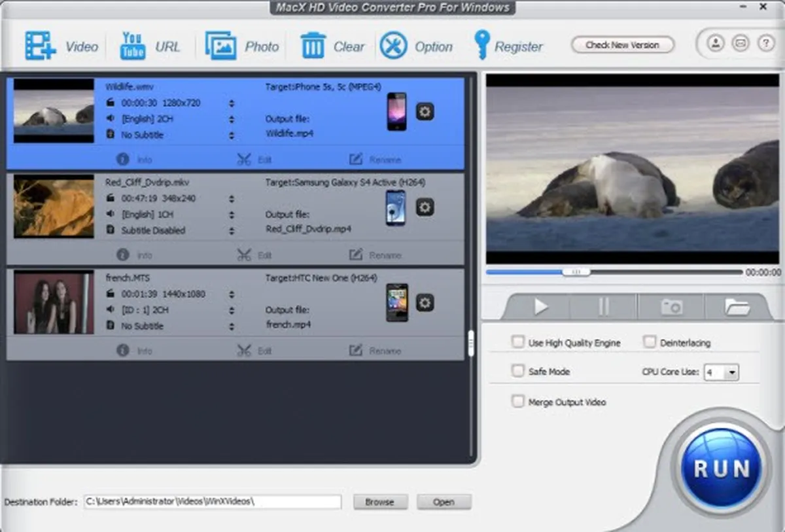785x532 pixels.
Task: Open settings gear for Wildlife.wmv
Action: click(425, 112)
